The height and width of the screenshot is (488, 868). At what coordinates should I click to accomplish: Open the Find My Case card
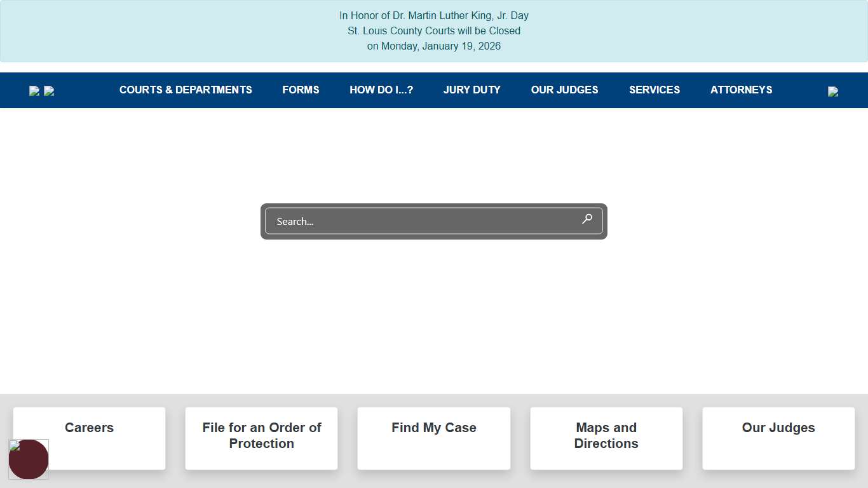[434, 438]
